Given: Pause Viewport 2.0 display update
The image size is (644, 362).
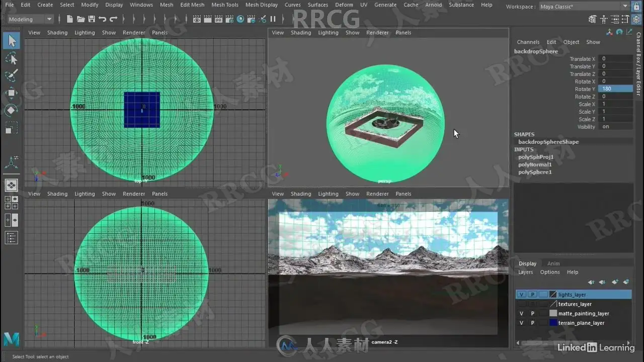Looking at the screenshot, I should [x=273, y=19].
